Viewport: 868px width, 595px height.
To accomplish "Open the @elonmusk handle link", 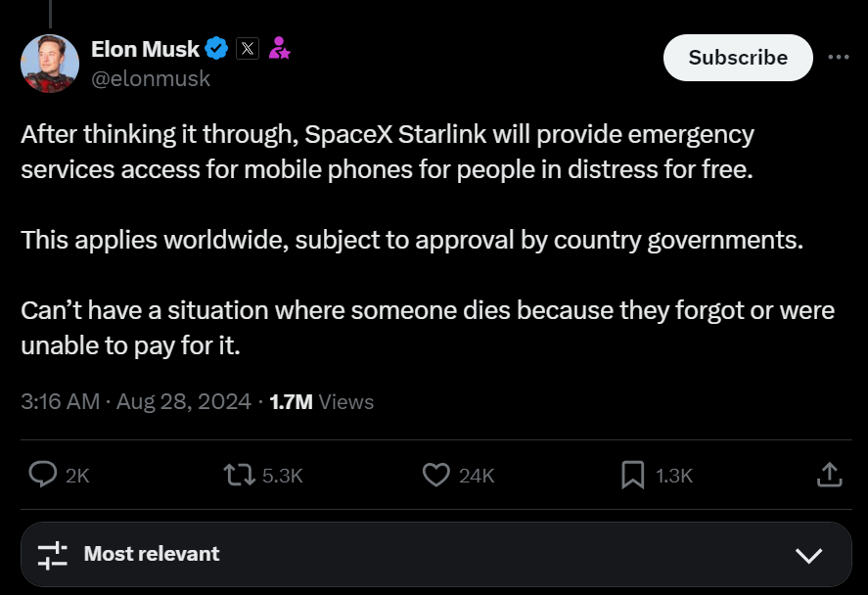I will coord(151,79).
